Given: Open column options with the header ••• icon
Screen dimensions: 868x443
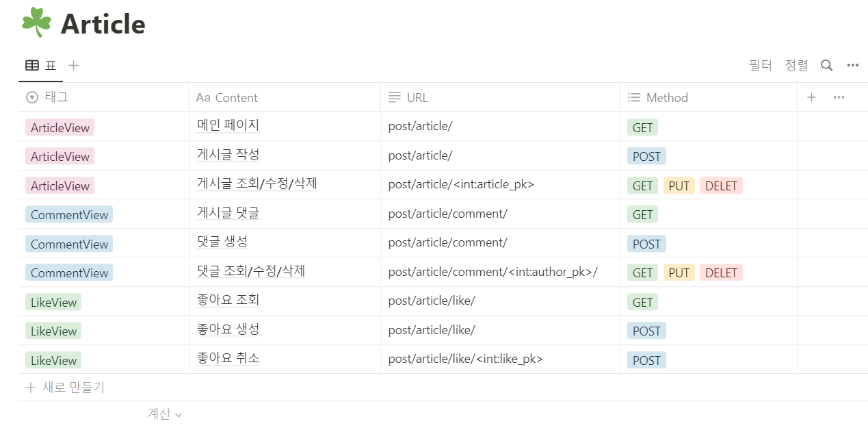Looking at the screenshot, I should [x=837, y=97].
